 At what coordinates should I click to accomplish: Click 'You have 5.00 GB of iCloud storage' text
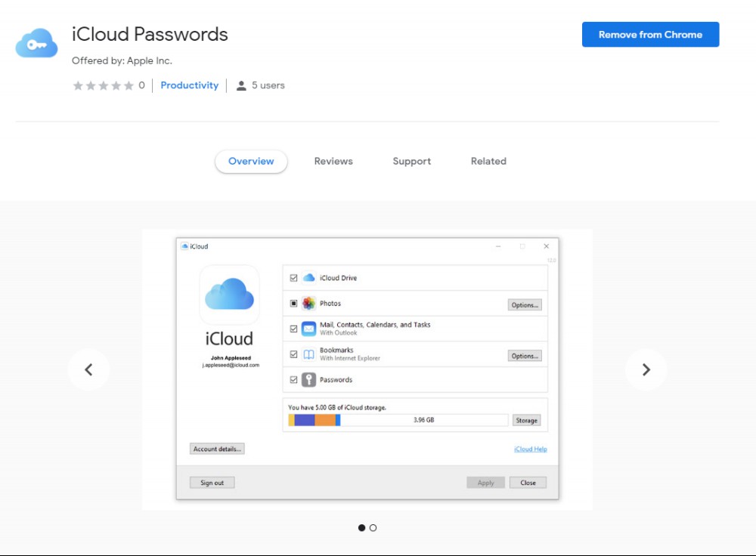click(x=337, y=408)
